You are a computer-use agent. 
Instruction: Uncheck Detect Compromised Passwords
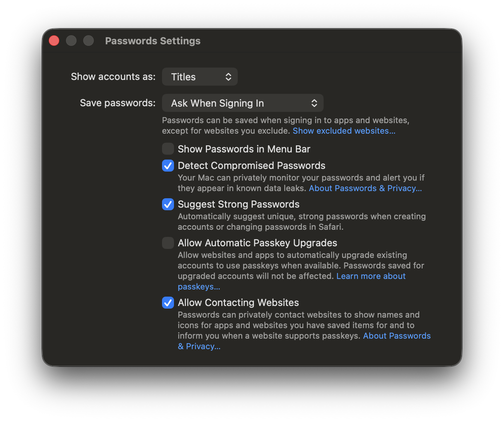click(x=168, y=165)
